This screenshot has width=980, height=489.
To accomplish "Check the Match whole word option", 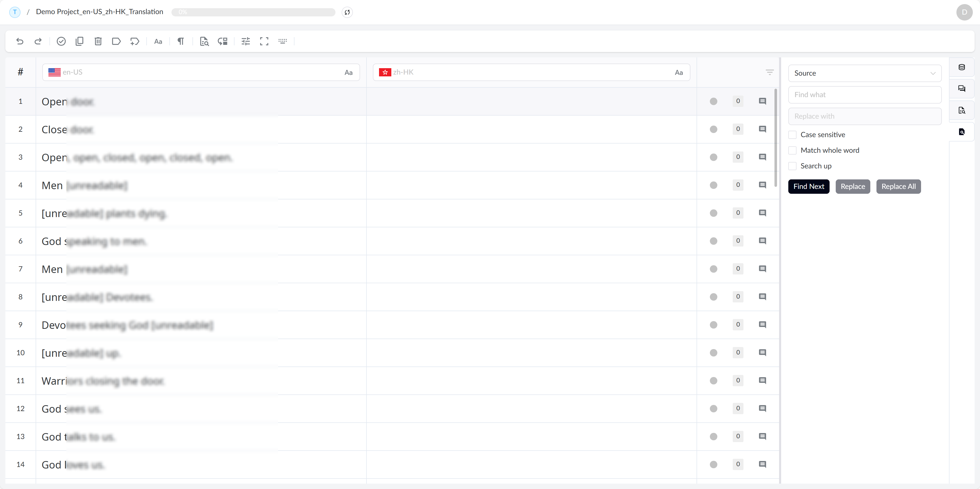I will coord(792,150).
